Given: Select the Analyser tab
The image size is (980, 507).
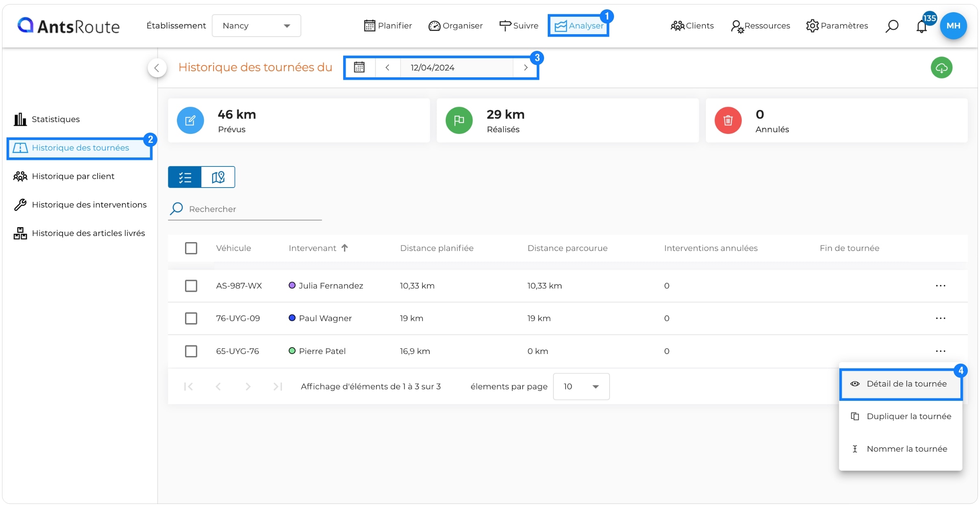Looking at the screenshot, I should coord(578,26).
